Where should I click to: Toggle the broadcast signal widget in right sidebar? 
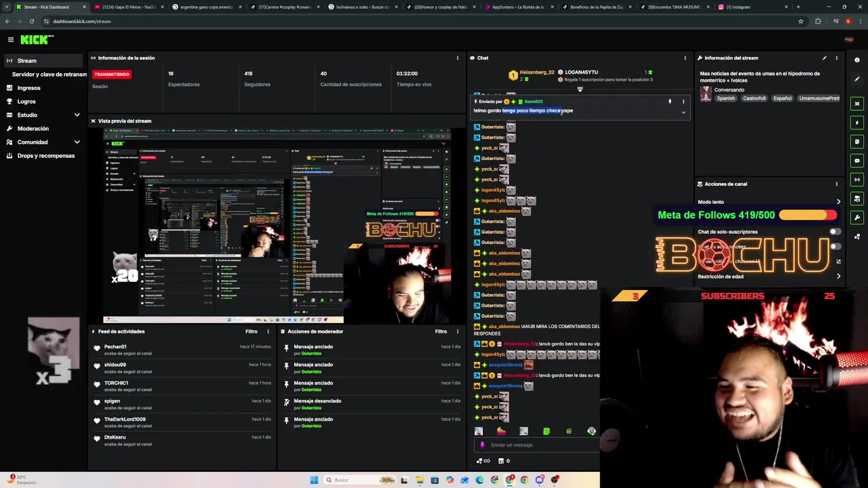(857, 180)
